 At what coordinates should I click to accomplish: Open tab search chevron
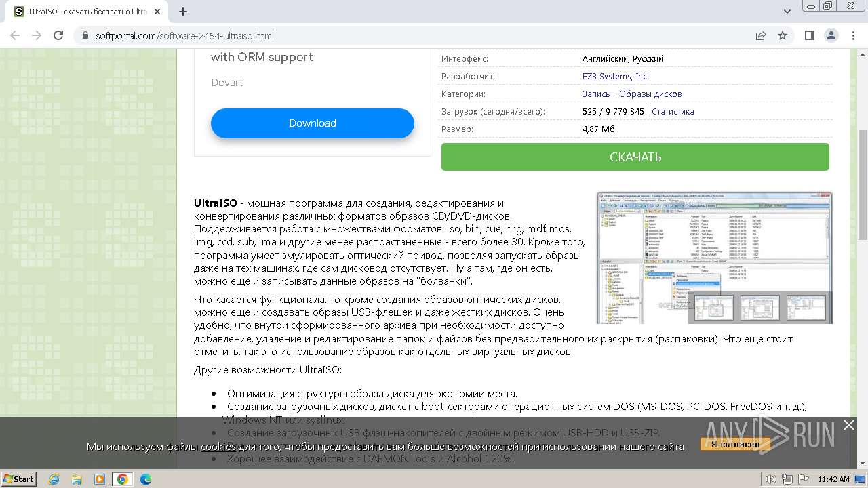787,12
